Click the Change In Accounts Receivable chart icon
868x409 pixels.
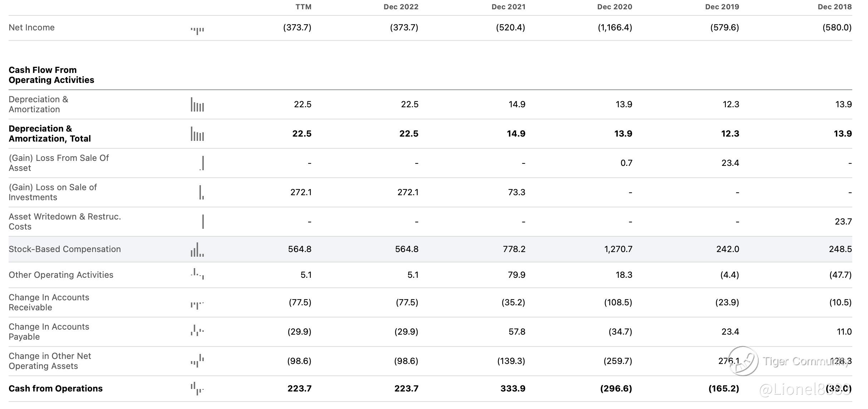coord(197,305)
